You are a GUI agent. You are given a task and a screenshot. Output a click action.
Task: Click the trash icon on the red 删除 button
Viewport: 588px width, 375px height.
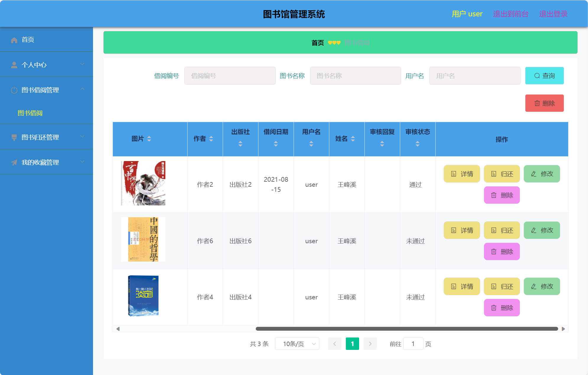tap(537, 103)
